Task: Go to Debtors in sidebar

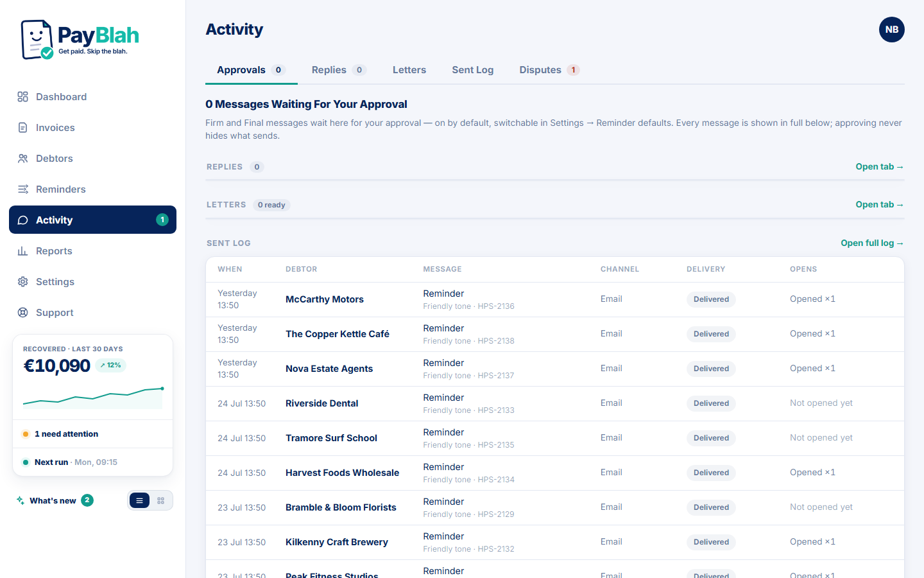Action: coord(92,159)
